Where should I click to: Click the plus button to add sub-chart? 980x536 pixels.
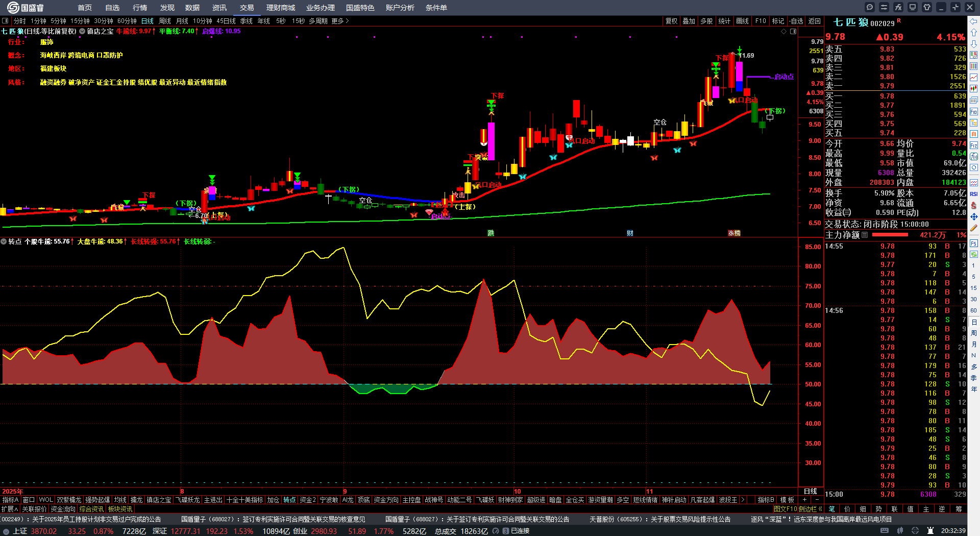(805, 500)
